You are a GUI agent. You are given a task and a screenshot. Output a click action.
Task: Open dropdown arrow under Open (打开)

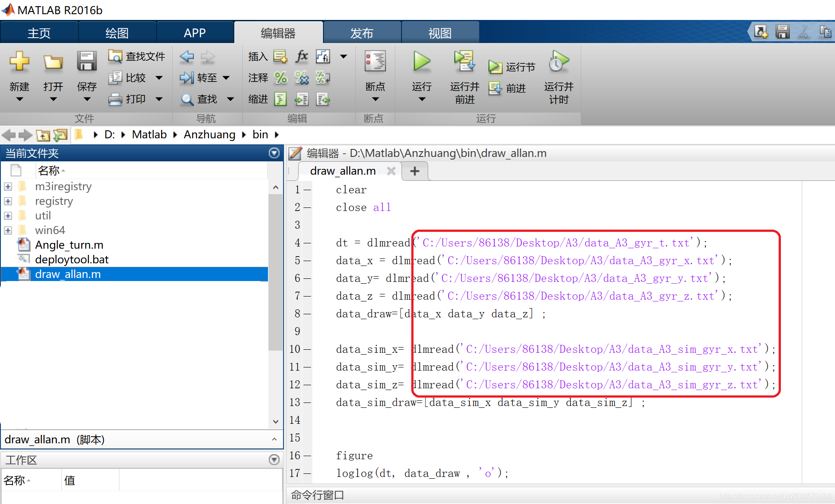click(53, 99)
